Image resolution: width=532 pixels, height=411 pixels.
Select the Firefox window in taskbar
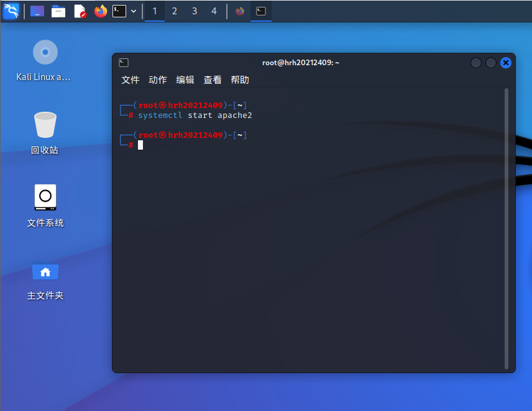[x=240, y=11]
